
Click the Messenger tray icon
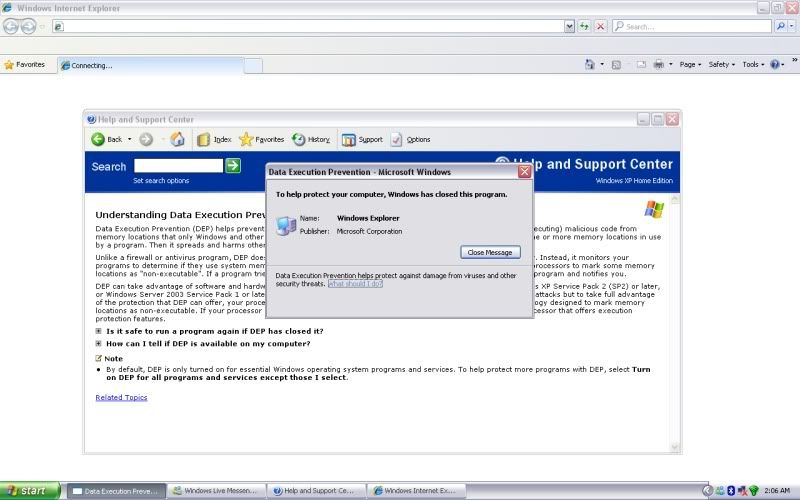tap(720, 491)
